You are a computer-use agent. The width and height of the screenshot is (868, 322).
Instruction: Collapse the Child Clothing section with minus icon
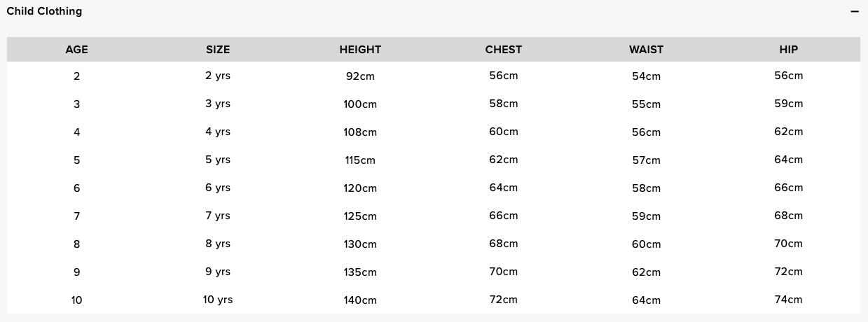coord(855,12)
